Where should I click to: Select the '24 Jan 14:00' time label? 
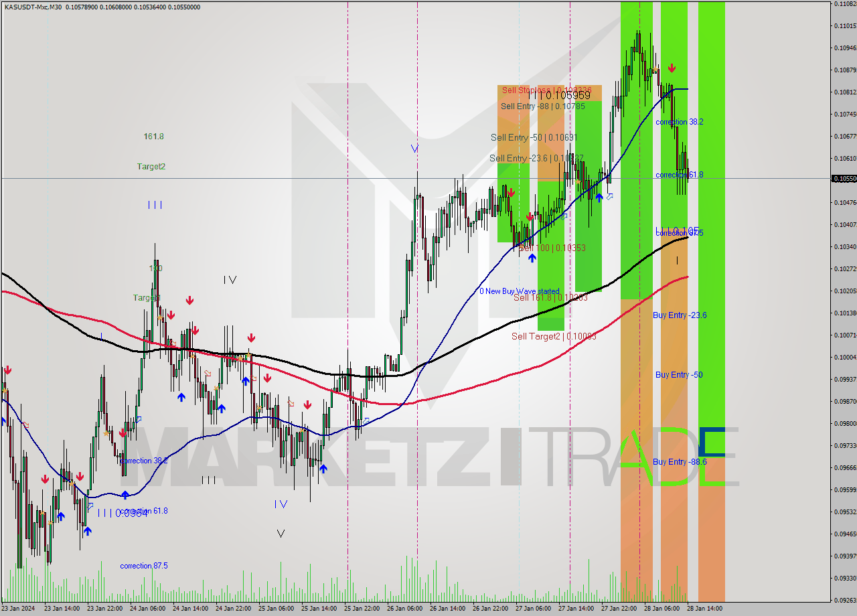191,609
